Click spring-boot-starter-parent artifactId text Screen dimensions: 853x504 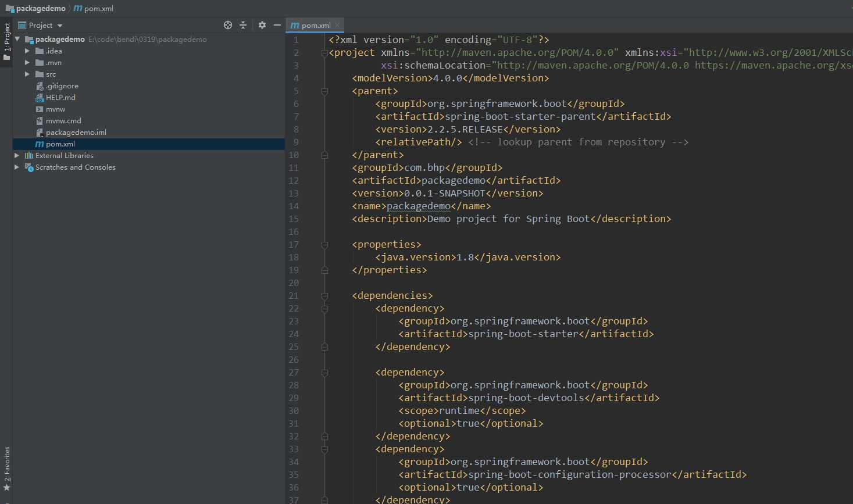520,116
